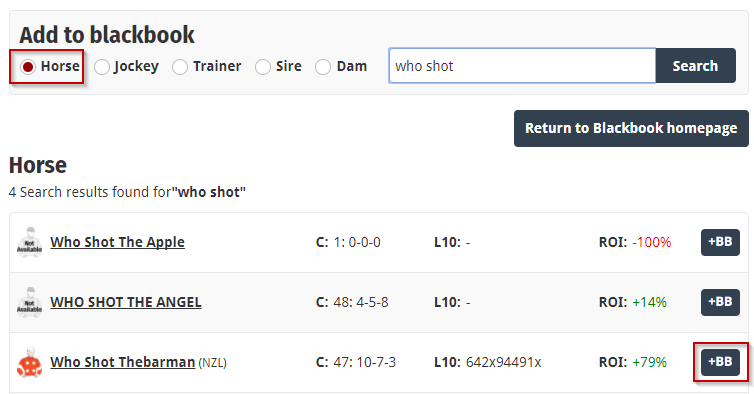Open the WHO SHOT THE ANGEL profile link
Image resolution: width=754 pixels, height=394 pixels.
click(126, 302)
